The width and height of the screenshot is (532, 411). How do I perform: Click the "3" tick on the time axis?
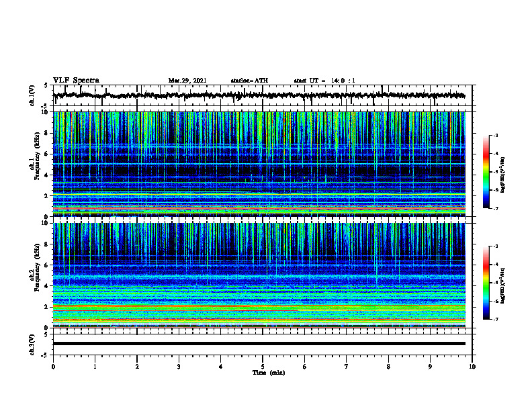(179, 367)
